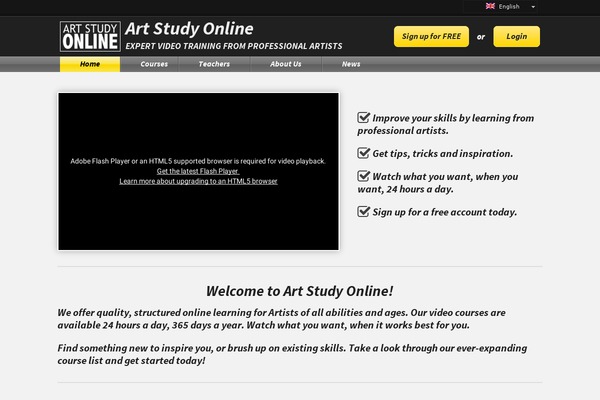The height and width of the screenshot is (400, 600).
Task: Click the Sign up for FREE button
Action: 431,36
